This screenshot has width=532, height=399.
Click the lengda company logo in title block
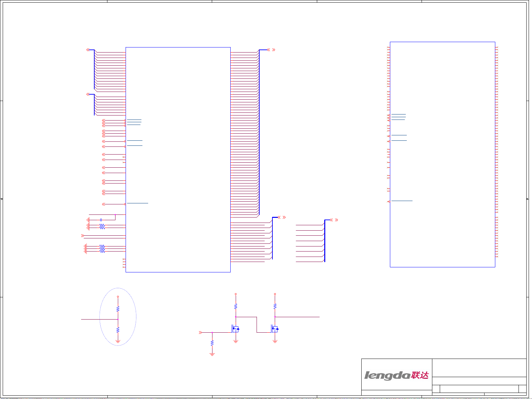396,375
